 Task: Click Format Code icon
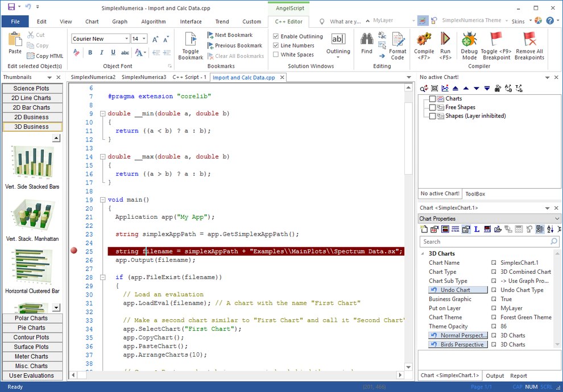point(398,39)
